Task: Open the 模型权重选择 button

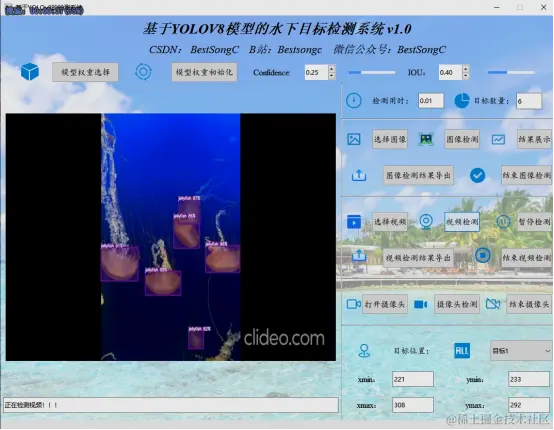Action: 85,72
